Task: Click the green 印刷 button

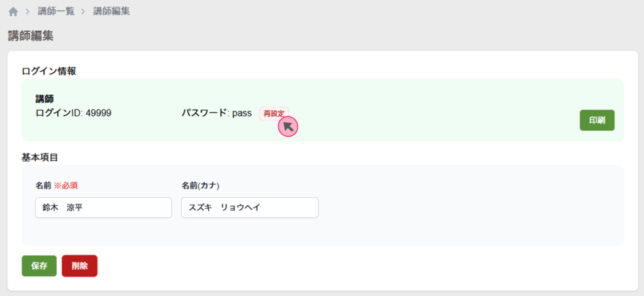Action: [x=597, y=120]
